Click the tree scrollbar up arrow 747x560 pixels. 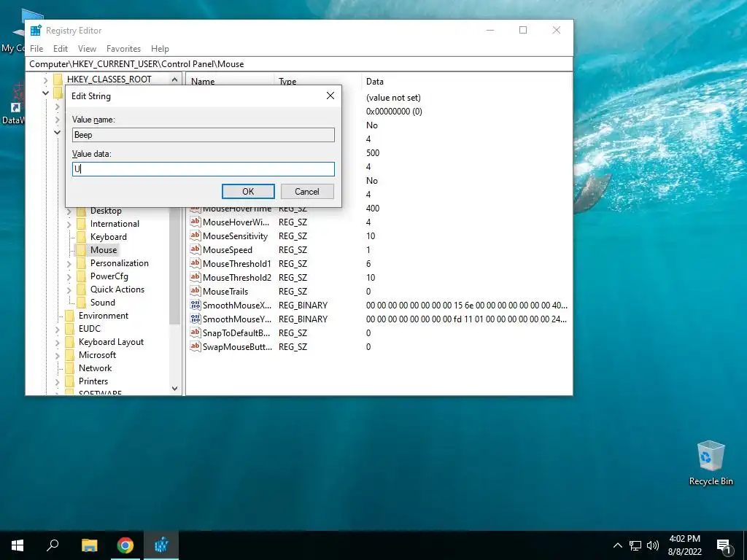(175, 79)
